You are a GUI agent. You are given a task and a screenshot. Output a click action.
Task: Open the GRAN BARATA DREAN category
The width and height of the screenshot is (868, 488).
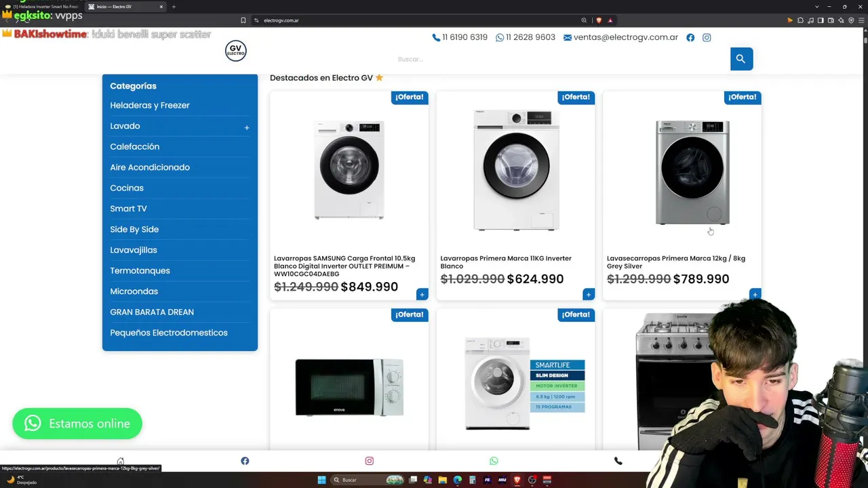(152, 312)
